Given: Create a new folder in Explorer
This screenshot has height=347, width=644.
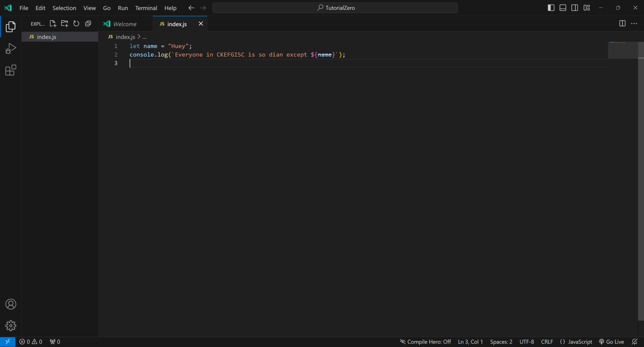Looking at the screenshot, I should pos(64,24).
